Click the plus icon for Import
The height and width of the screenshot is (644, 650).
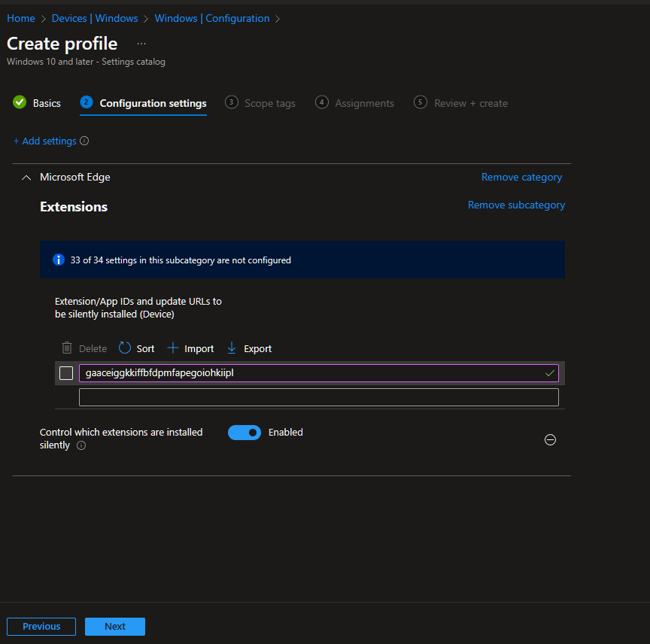click(173, 348)
